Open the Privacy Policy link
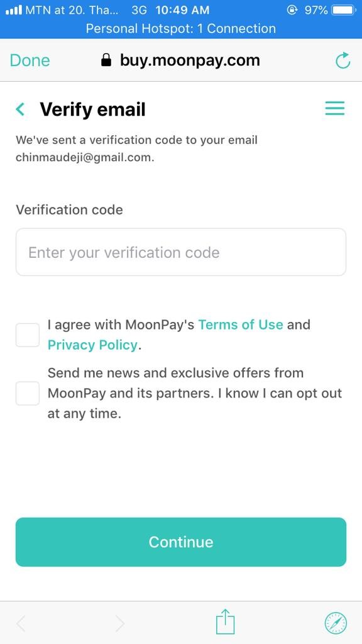 (92, 345)
